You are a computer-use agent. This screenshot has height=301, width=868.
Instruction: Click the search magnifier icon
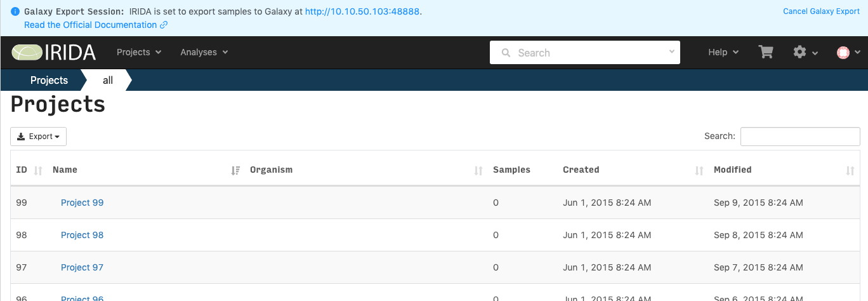click(x=506, y=53)
